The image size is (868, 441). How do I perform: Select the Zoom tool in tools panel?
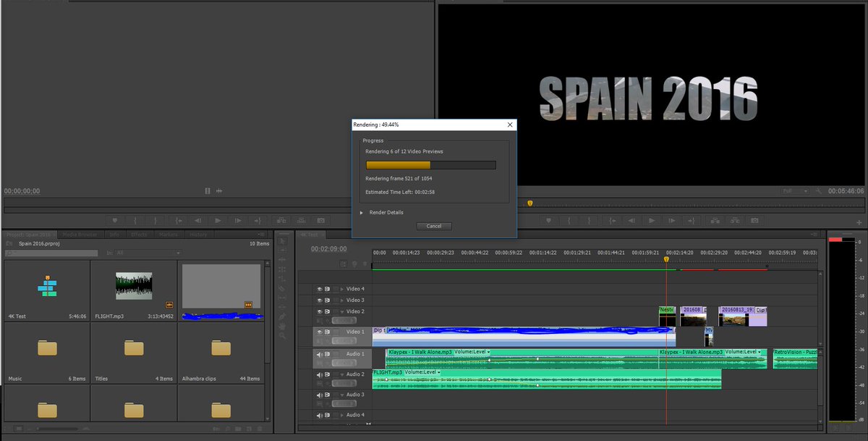(x=282, y=336)
